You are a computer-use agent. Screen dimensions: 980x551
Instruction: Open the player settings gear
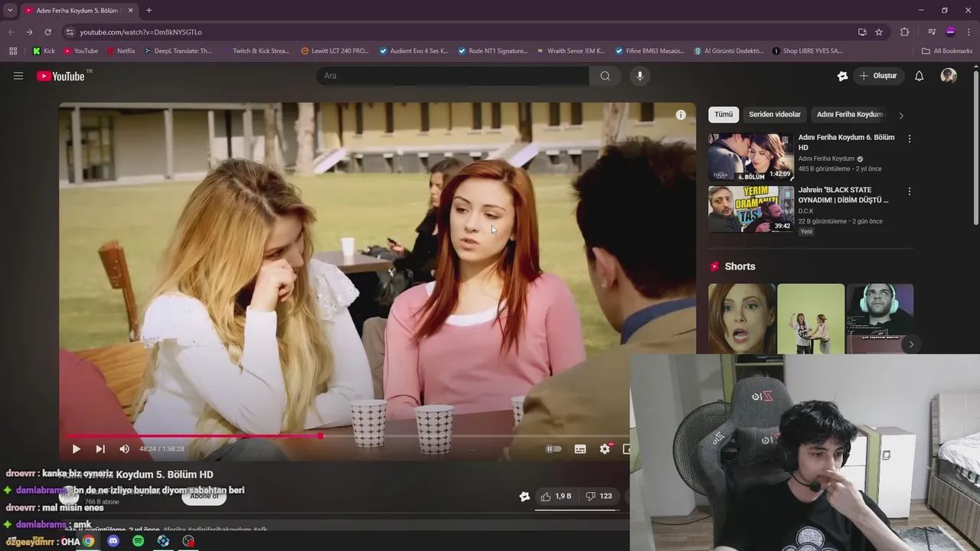[x=605, y=449]
